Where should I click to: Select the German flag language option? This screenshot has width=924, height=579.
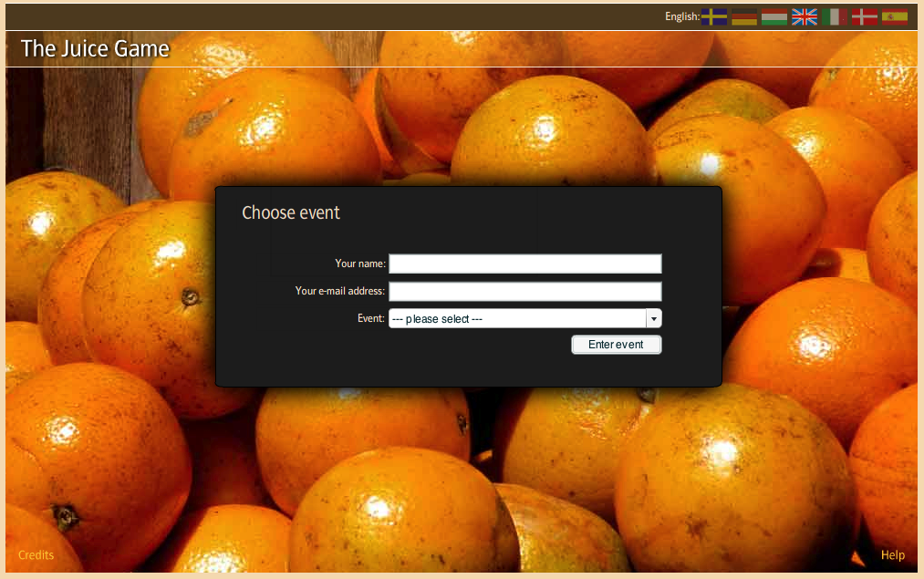click(x=744, y=16)
